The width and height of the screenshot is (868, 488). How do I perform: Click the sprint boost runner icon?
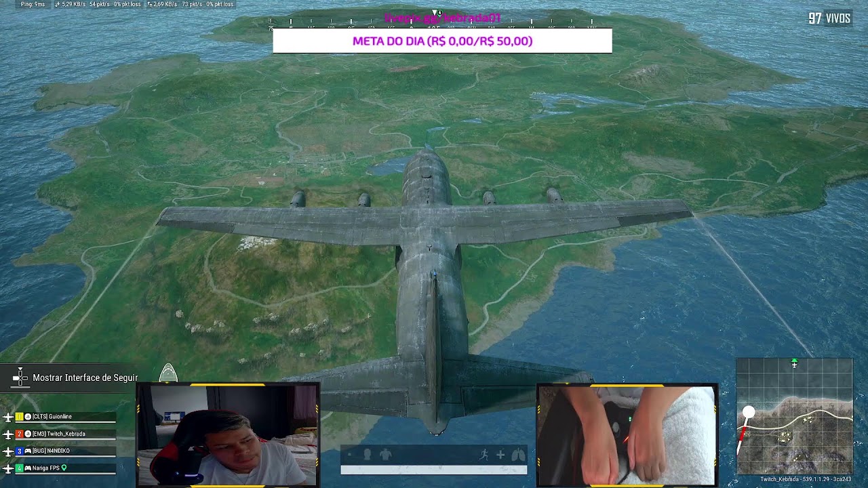click(484, 455)
